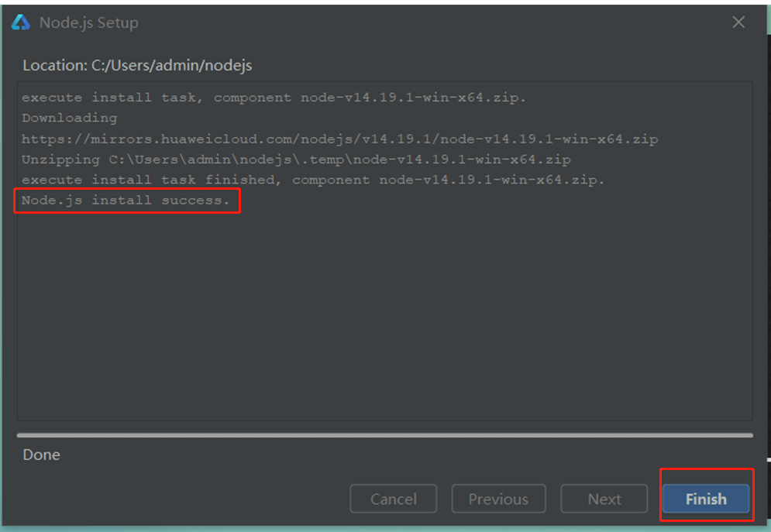Click the Cancel button
The image size is (771, 532).
click(394, 499)
